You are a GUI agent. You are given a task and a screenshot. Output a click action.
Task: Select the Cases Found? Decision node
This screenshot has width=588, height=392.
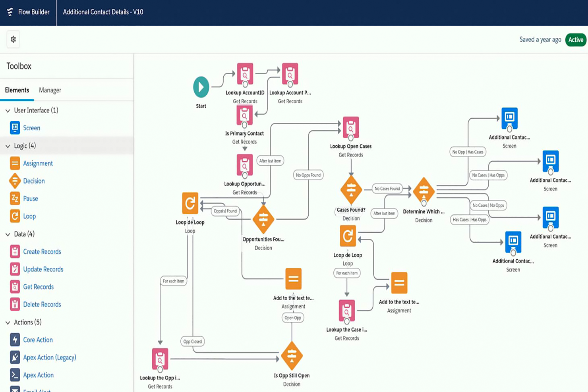tap(350, 190)
